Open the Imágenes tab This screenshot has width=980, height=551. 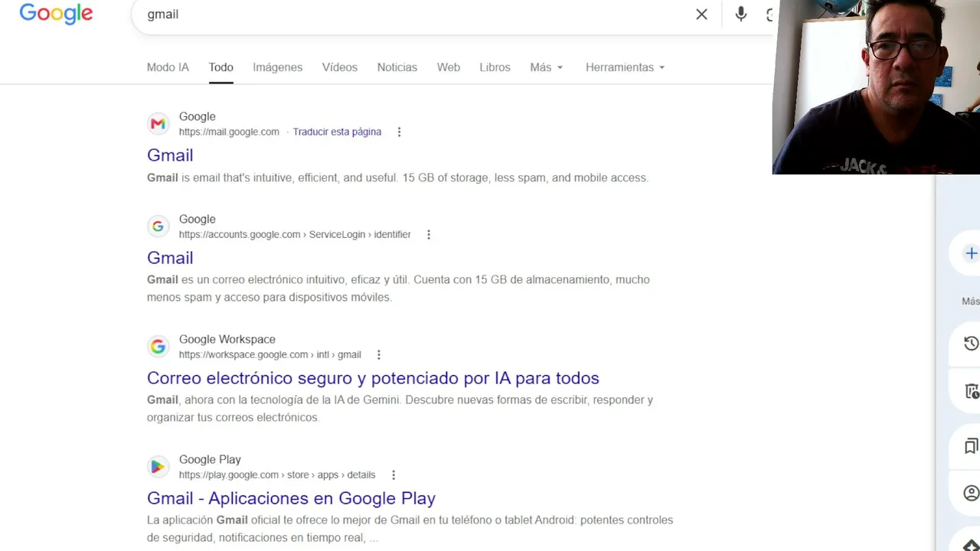point(277,67)
